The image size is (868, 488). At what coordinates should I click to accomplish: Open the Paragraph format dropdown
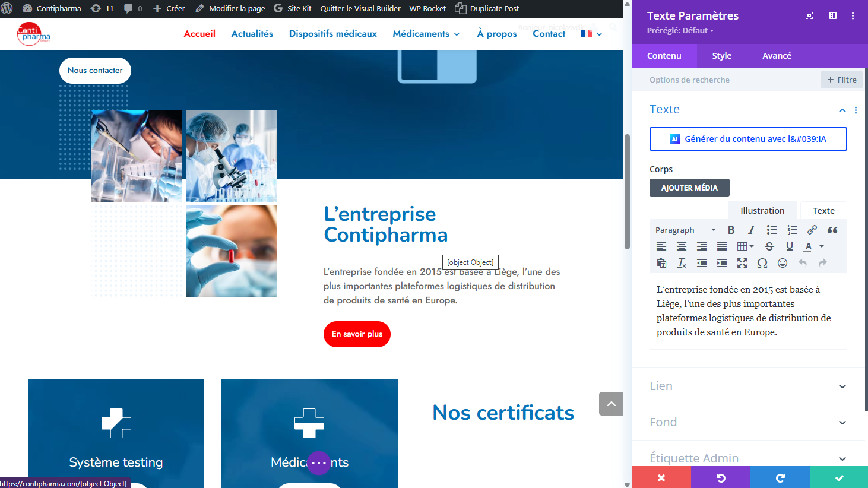(x=685, y=230)
